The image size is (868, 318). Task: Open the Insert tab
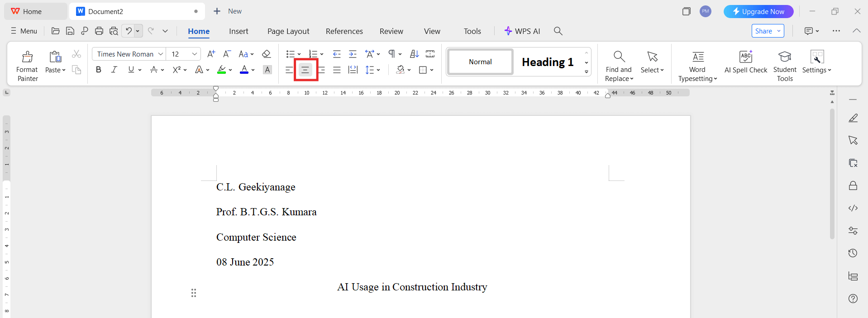click(x=238, y=31)
